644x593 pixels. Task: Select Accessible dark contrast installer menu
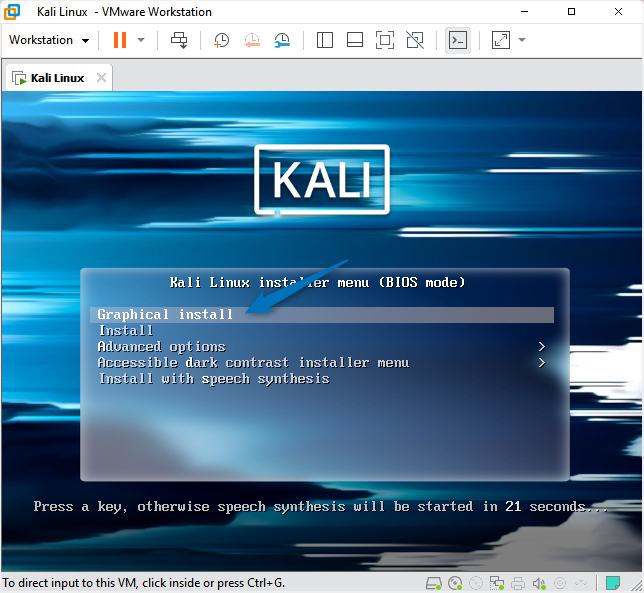[253, 363]
